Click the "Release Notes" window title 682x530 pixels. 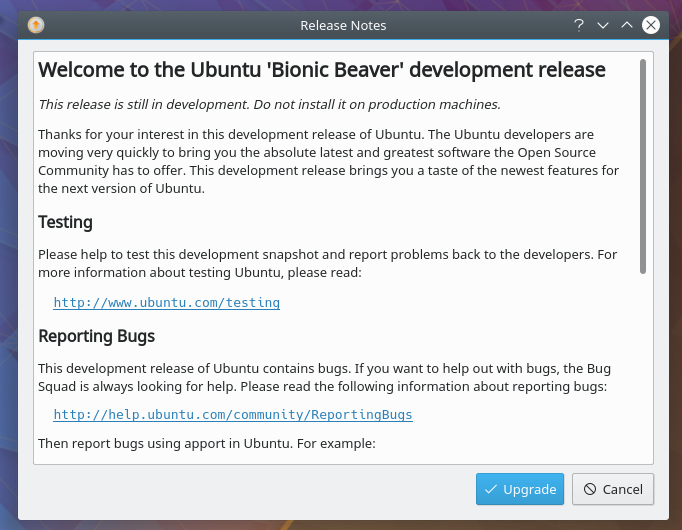[x=343, y=25]
